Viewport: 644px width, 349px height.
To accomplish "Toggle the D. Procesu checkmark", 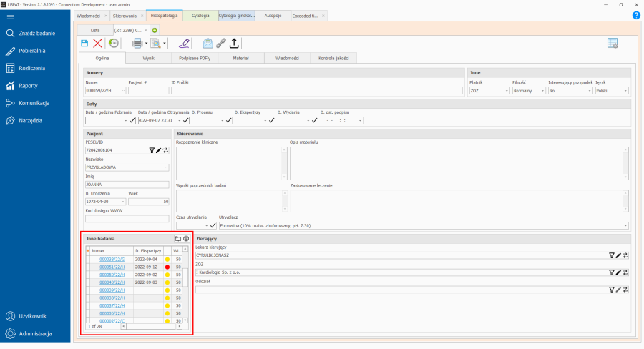I will coord(228,121).
